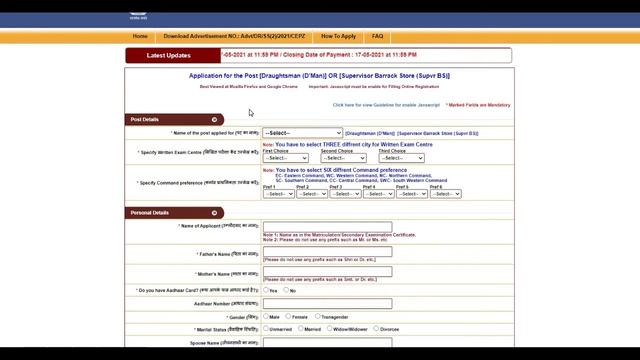
Task: Open Download Advertisement menu item
Action: (x=234, y=36)
